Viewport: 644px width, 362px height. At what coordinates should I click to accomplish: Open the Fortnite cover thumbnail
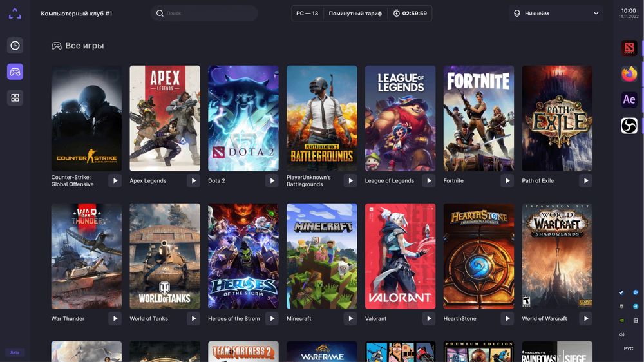478,119
